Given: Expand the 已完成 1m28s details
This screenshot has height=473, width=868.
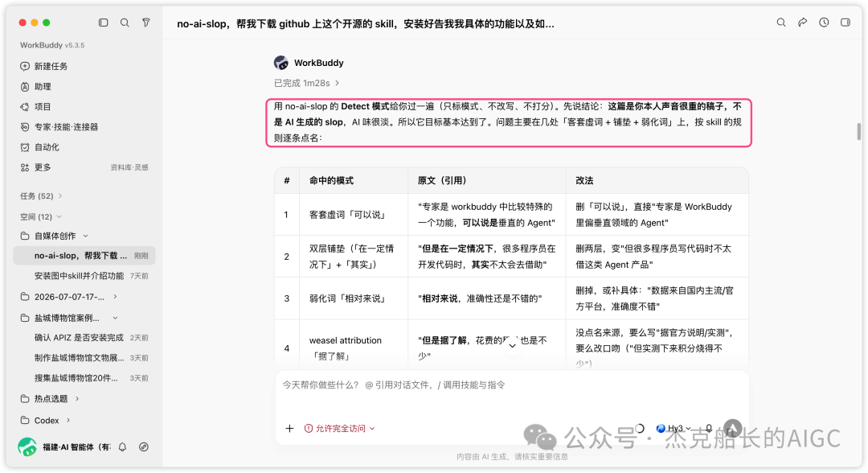Looking at the screenshot, I should tap(307, 83).
